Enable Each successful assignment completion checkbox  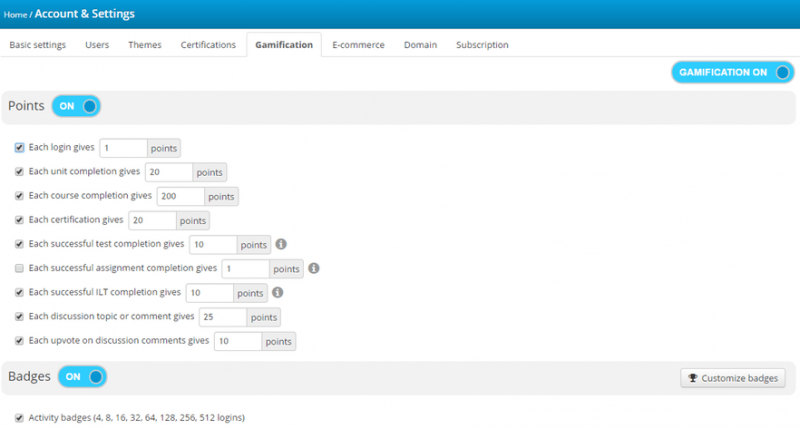pyautogui.click(x=19, y=268)
